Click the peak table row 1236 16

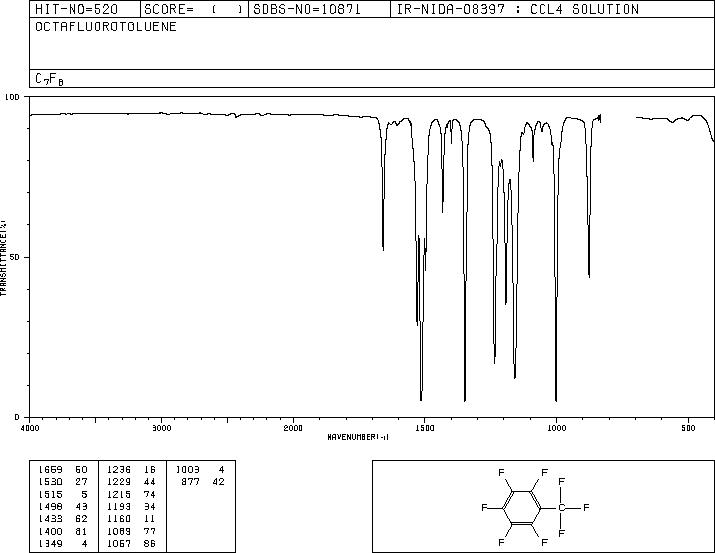pyautogui.click(x=131, y=470)
